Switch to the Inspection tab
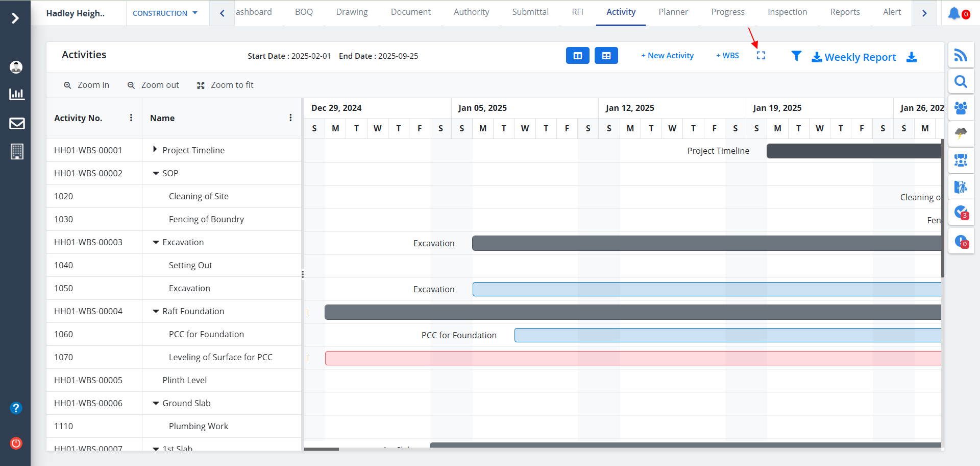This screenshot has height=466, width=980. [x=787, y=12]
